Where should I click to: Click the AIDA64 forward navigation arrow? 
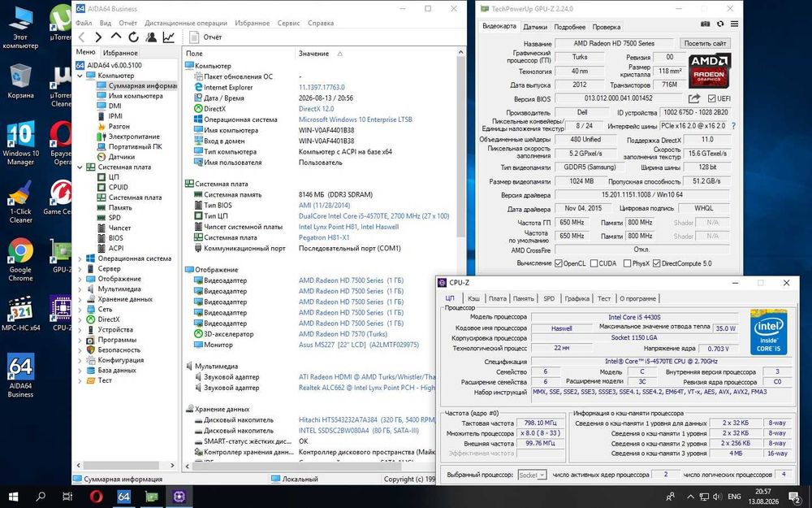pos(98,37)
